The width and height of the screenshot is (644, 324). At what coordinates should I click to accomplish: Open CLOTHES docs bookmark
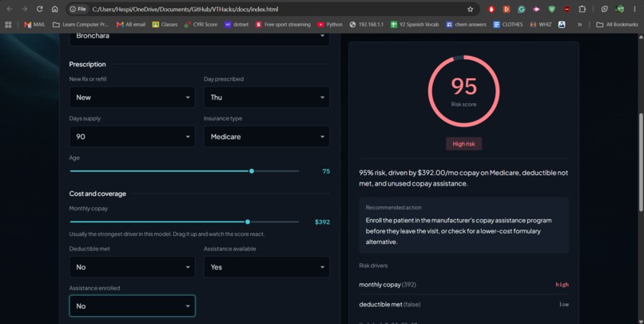[508, 25]
